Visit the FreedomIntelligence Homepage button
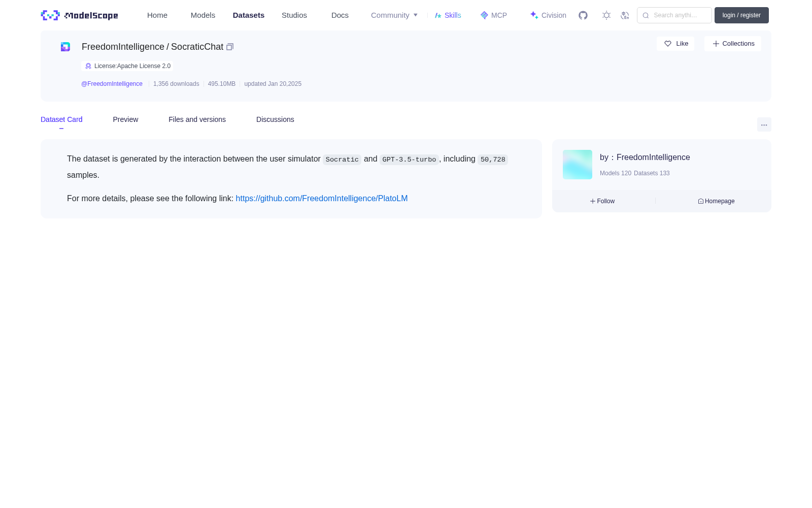 (716, 201)
